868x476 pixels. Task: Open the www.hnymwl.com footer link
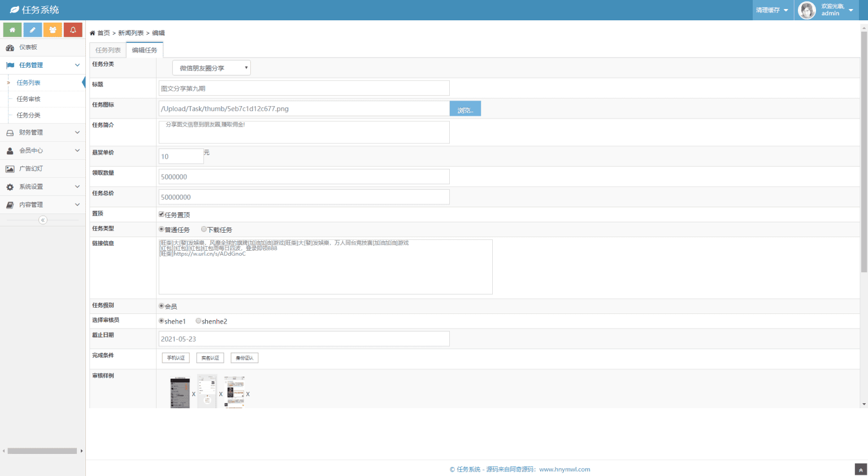point(565,469)
